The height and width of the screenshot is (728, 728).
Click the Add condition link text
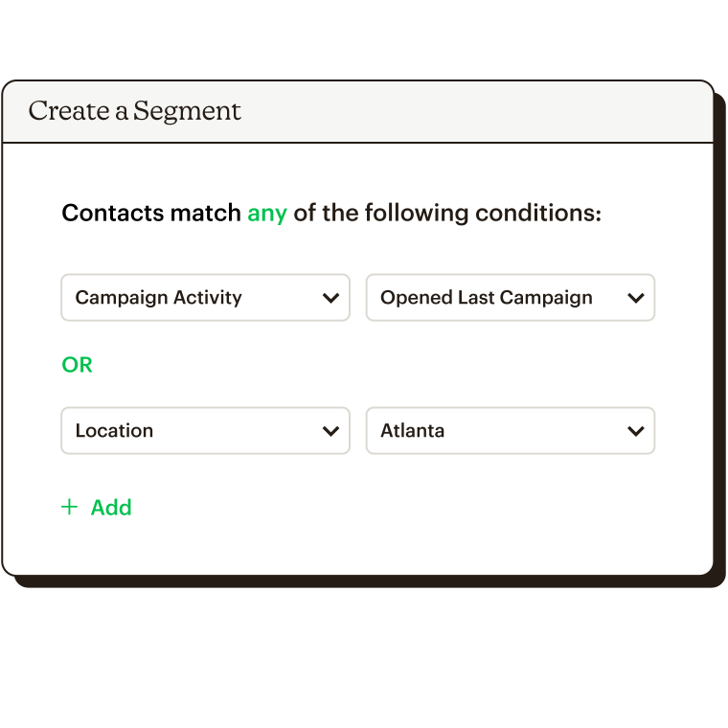point(111,508)
